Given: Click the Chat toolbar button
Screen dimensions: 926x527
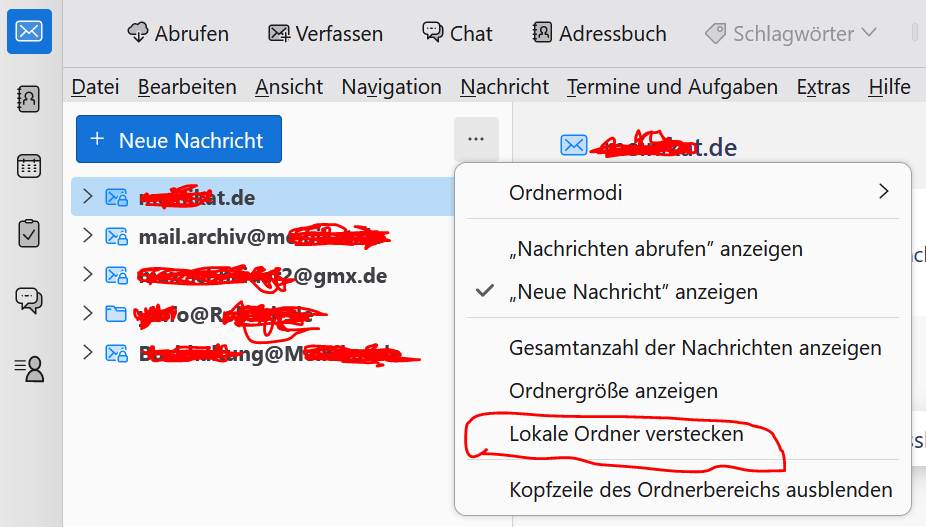Looking at the screenshot, I should pos(457,33).
